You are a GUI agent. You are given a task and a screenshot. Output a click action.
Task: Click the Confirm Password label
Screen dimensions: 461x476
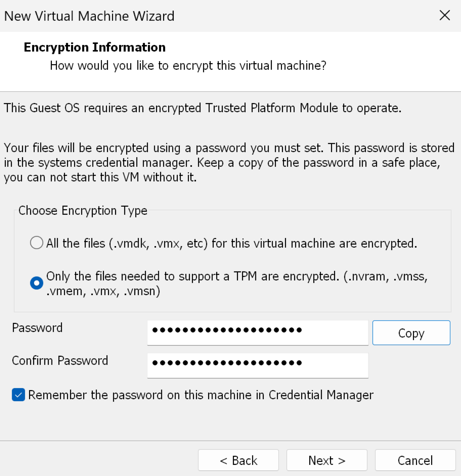coord(60,360)
